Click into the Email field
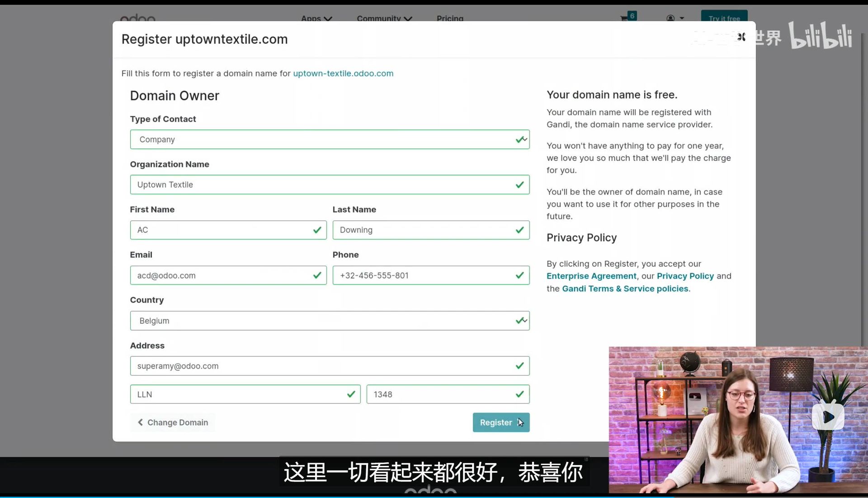Image resolution: width=868 pixels, height=498 pixels. pos(228,275)
